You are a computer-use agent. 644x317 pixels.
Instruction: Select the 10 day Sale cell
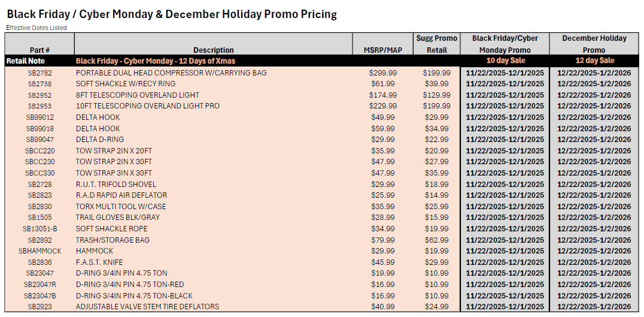click(505, 61)
